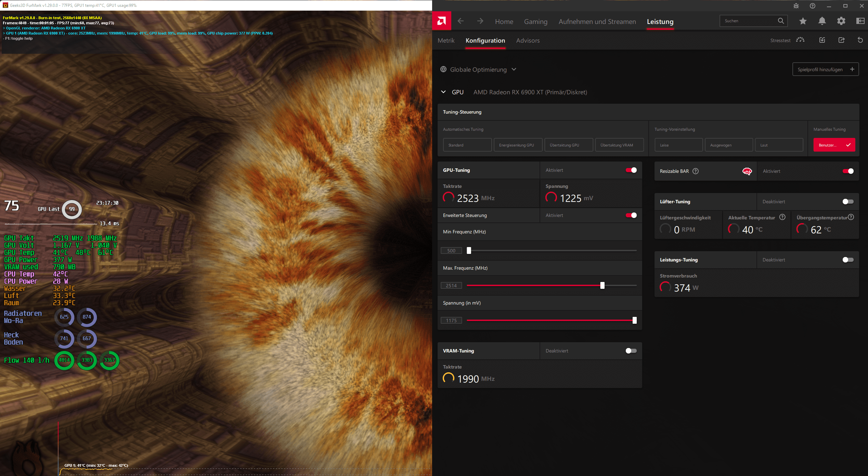Enable Lüfter-Tuning switch
Viewport: 868px width, 476px height.
(x=848, y=202)
